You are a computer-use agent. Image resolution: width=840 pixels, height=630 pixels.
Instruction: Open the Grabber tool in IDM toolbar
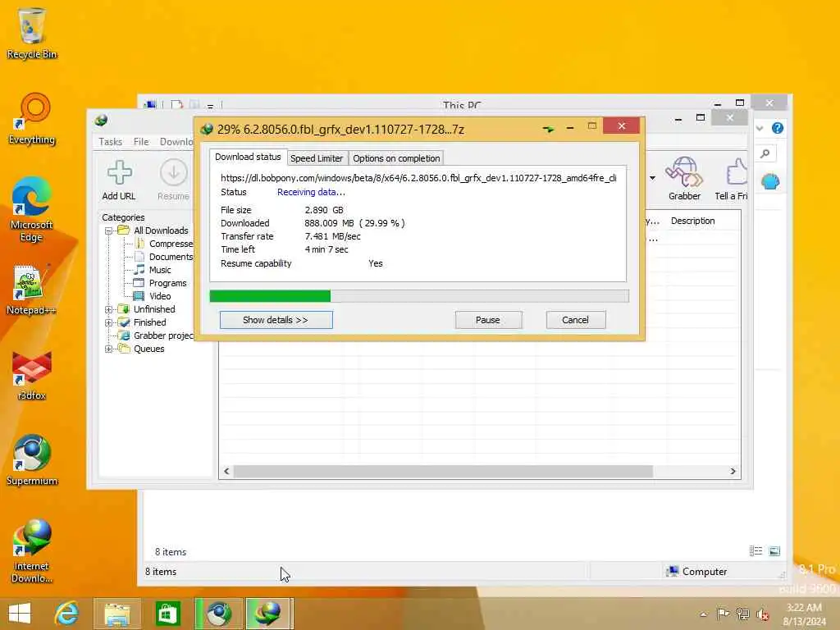684,179
